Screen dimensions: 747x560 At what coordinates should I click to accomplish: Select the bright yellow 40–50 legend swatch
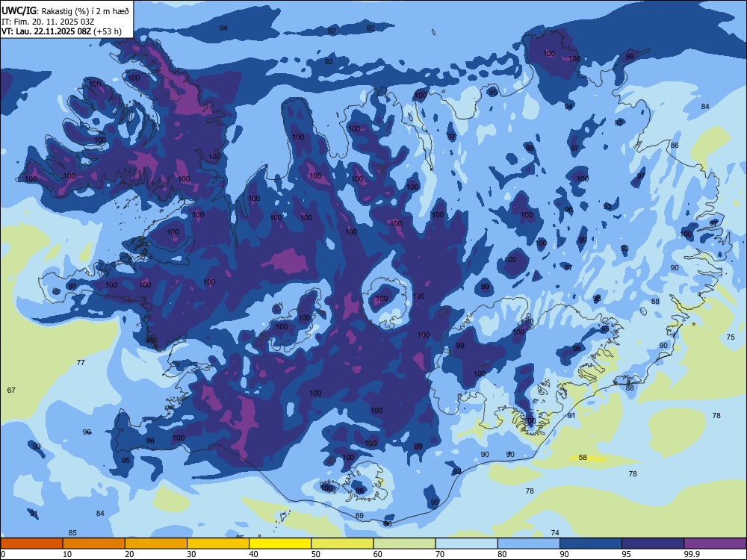280,544
